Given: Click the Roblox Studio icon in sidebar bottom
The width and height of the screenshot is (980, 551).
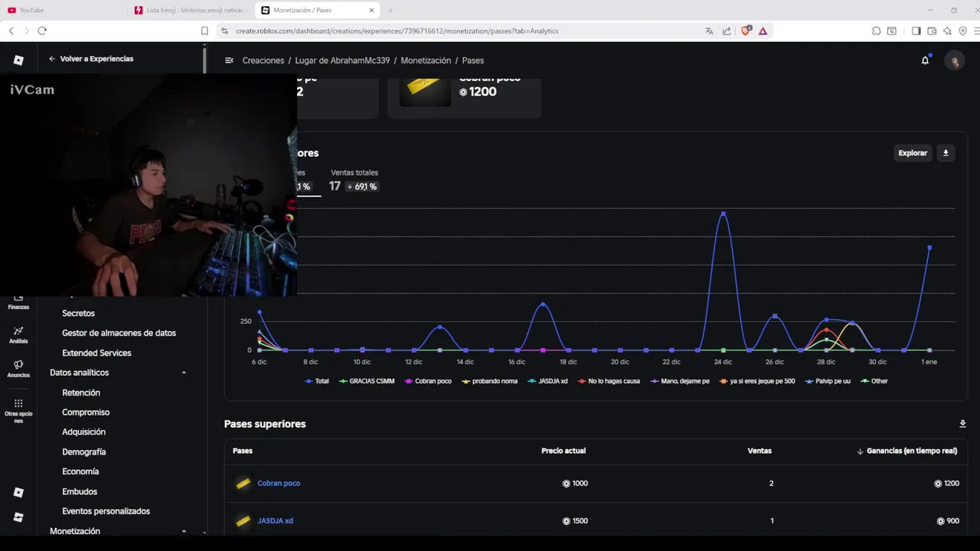Looking at the screenshot, I should 18,517.
